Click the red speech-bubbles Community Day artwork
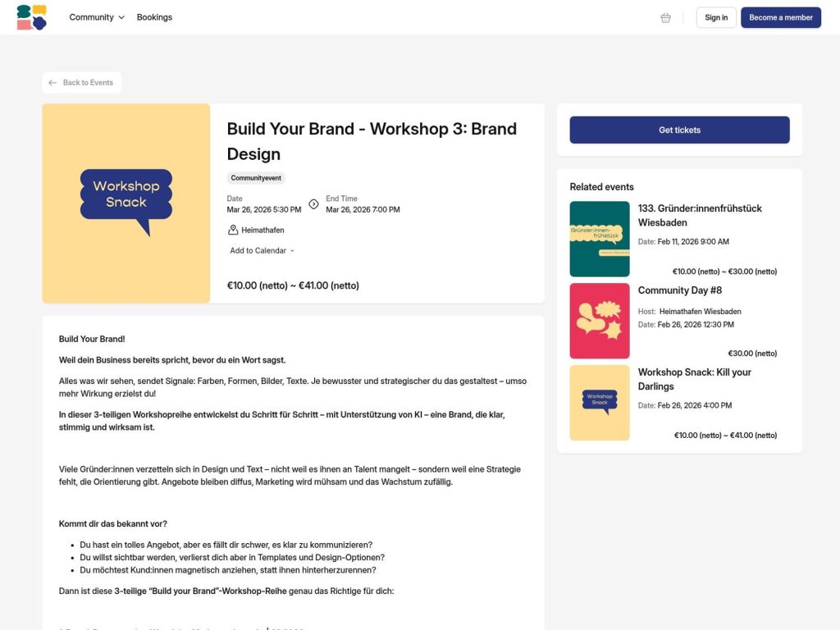Viewport: 840px width, 630px height. point(600,321)
